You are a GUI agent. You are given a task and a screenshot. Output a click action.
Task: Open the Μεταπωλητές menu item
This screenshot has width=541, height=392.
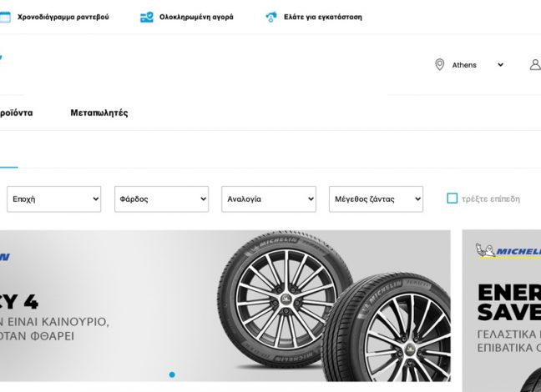click(x=99, y=113)
